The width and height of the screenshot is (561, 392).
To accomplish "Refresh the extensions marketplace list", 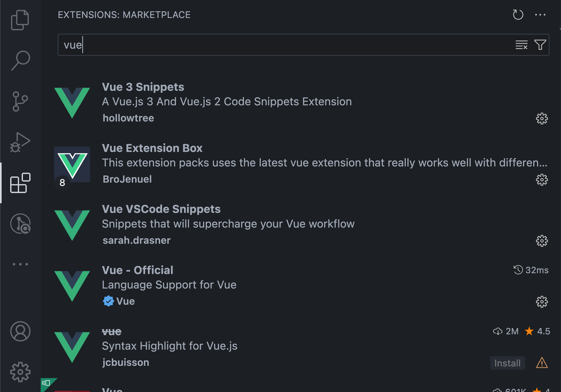I will point(518,15).
